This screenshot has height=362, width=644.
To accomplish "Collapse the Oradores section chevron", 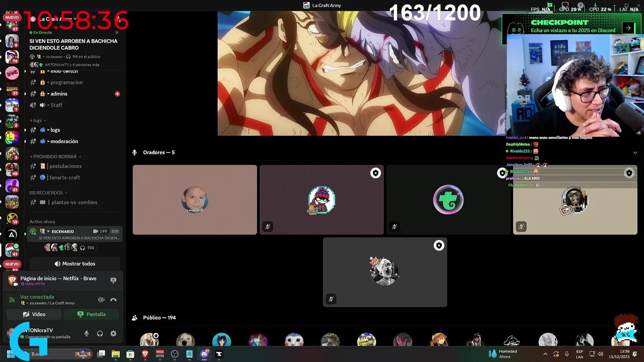I will click(635, 152).
